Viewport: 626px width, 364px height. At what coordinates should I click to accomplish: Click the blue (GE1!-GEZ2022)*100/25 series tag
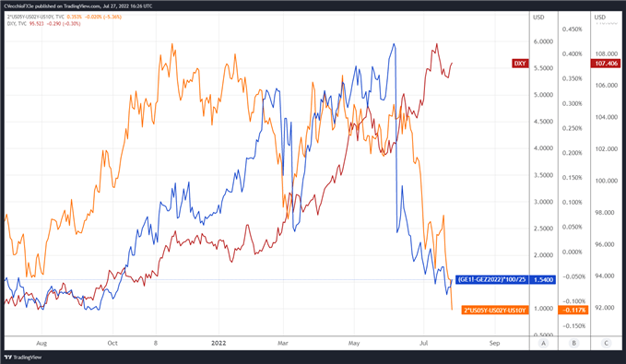pos(492,279)
